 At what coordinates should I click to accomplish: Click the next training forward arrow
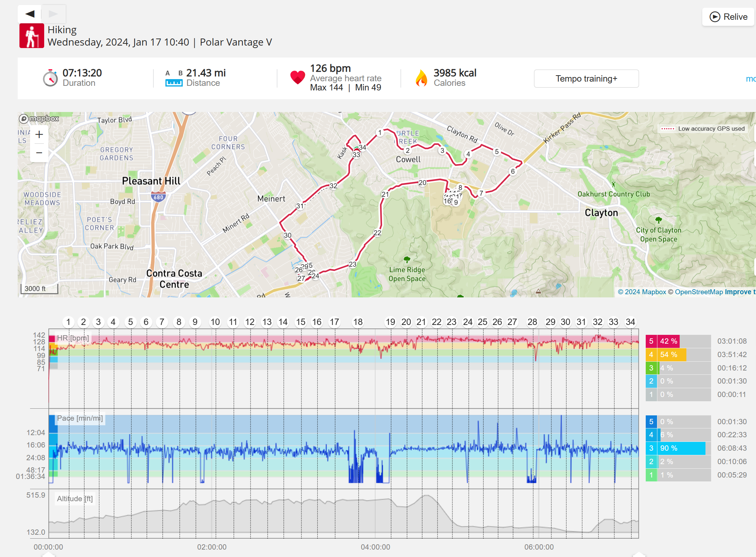tap(53, 14)
